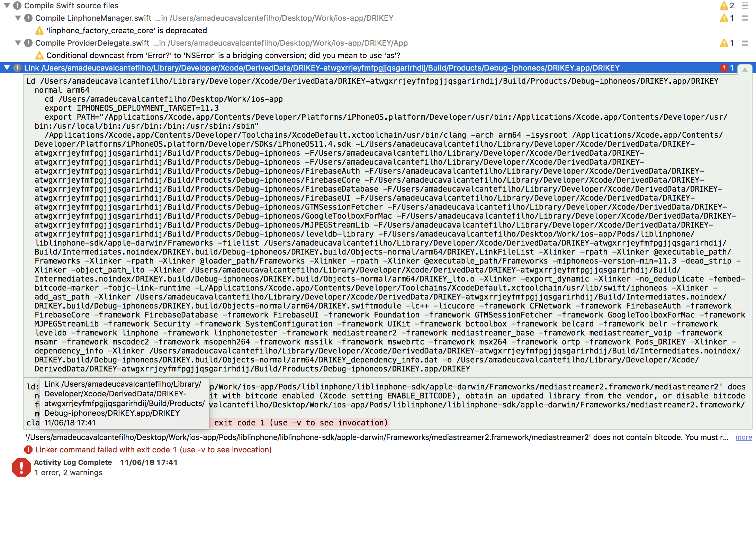Select the Linker command failed error line

click(152, 450)
